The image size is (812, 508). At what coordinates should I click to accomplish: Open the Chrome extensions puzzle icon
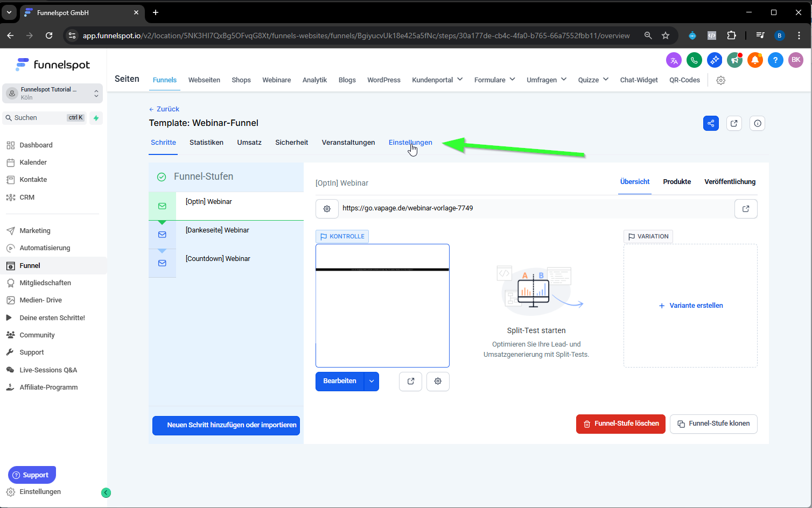click(731, 36)
